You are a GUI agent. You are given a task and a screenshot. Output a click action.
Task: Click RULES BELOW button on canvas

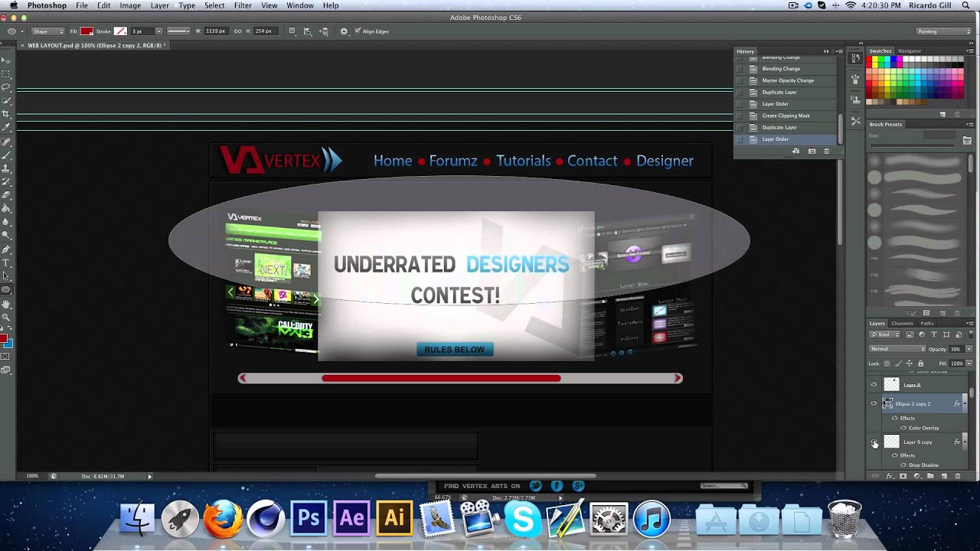point(455,349)
